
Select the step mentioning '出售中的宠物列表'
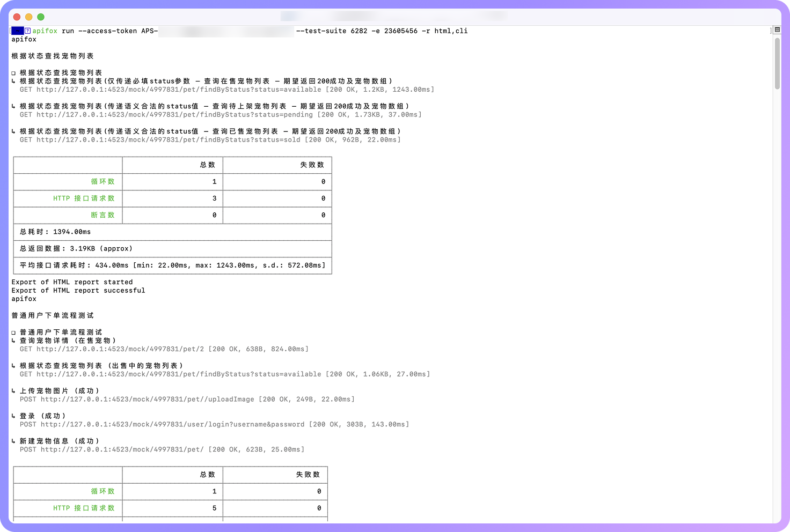[x=97, y=366]
